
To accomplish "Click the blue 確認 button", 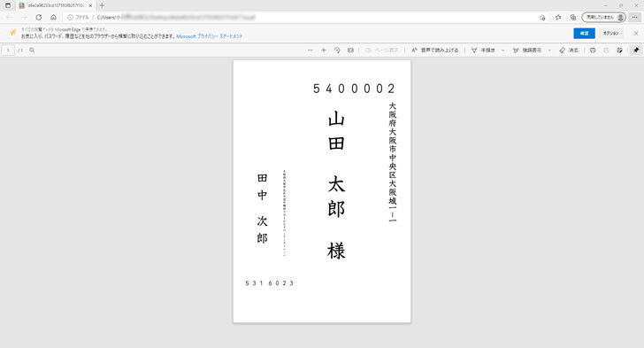I will 584,34.
